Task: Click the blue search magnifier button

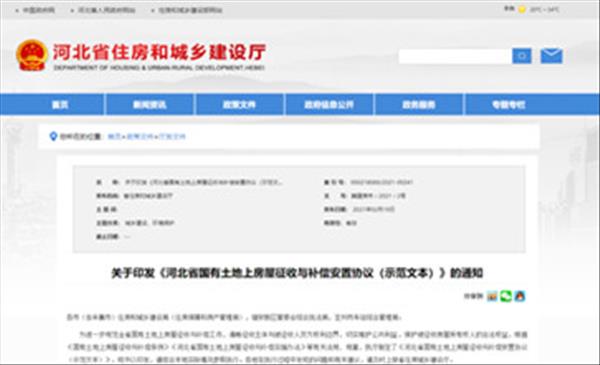Action: point(522,56)
